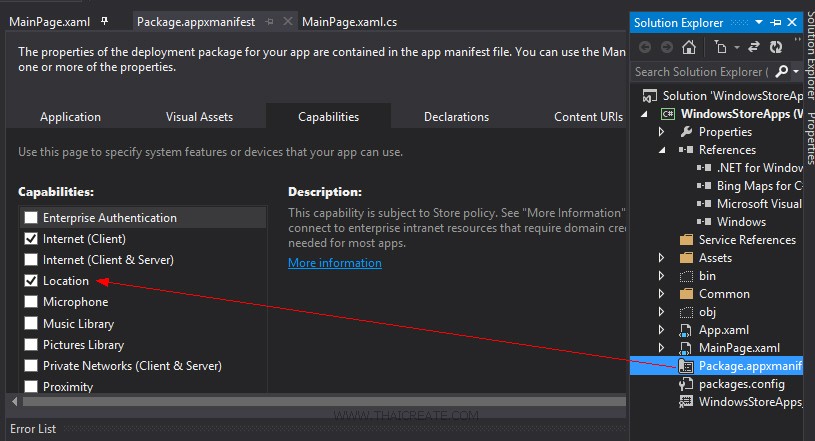Collapse the References node
Screen dimensions: 815x441
tap(661, 150)
